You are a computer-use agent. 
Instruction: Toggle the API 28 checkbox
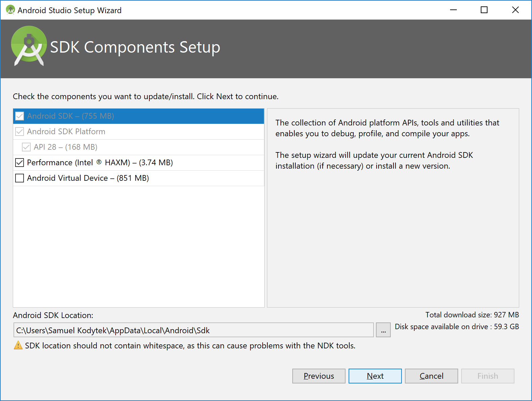(x=26, y=147)
